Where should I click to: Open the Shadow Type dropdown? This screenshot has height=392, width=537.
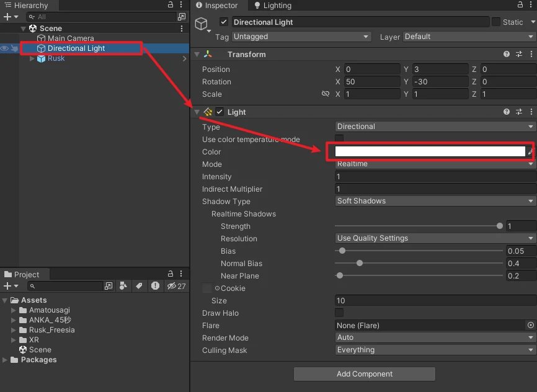tap(435, 201)
